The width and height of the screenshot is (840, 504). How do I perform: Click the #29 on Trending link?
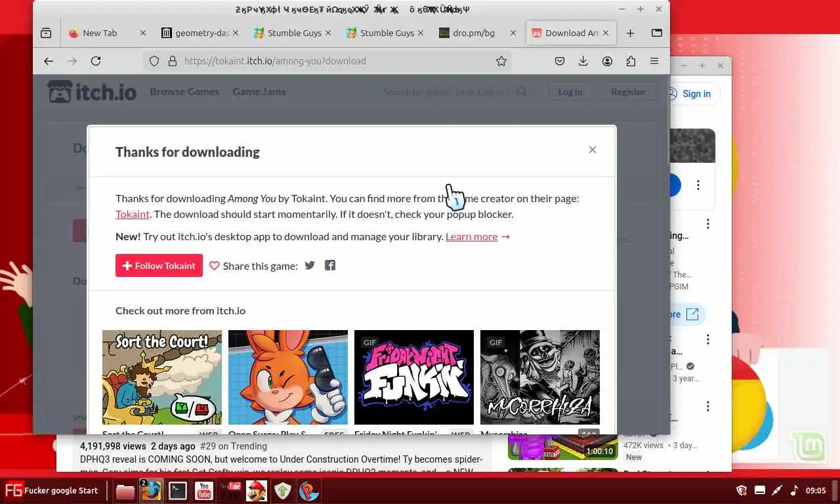(233, 446)
